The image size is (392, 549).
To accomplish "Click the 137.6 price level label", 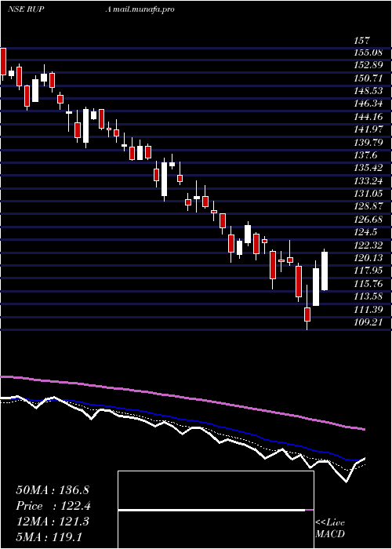I will [366, 155].
